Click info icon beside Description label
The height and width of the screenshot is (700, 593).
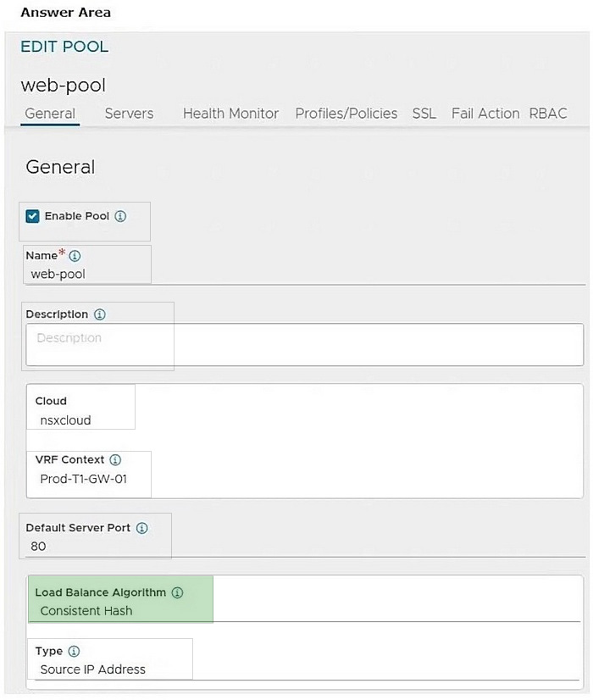[100, 314]
